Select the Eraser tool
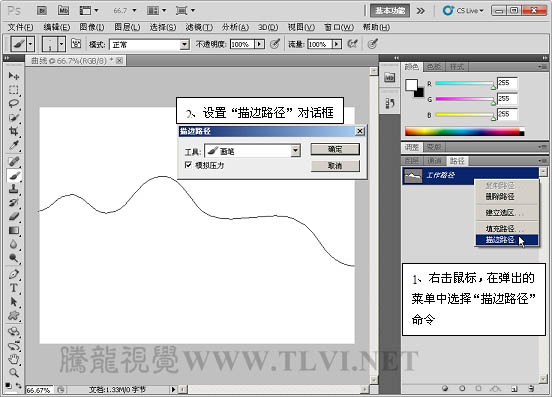This screenshot has height=397, width=552. [x=14, y=216]
